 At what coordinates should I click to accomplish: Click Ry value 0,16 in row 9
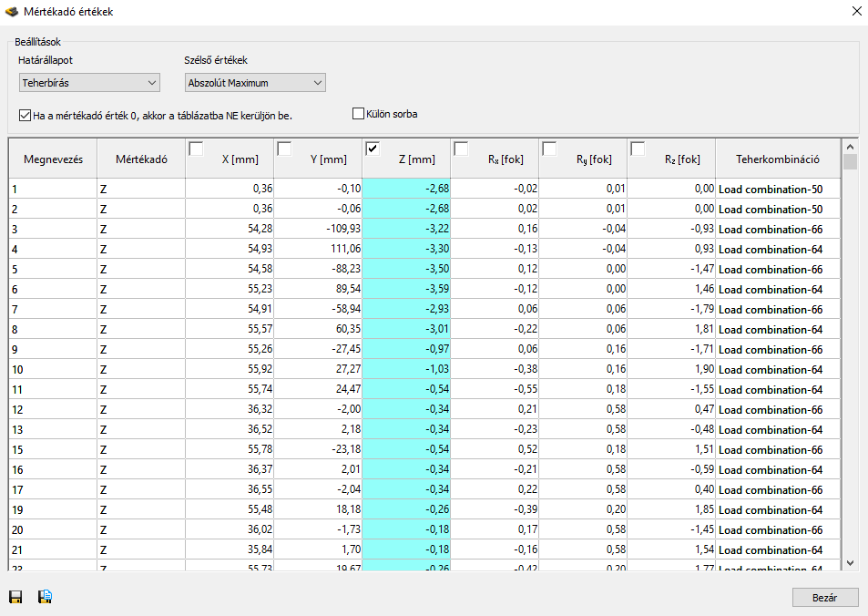coord(583,349)
